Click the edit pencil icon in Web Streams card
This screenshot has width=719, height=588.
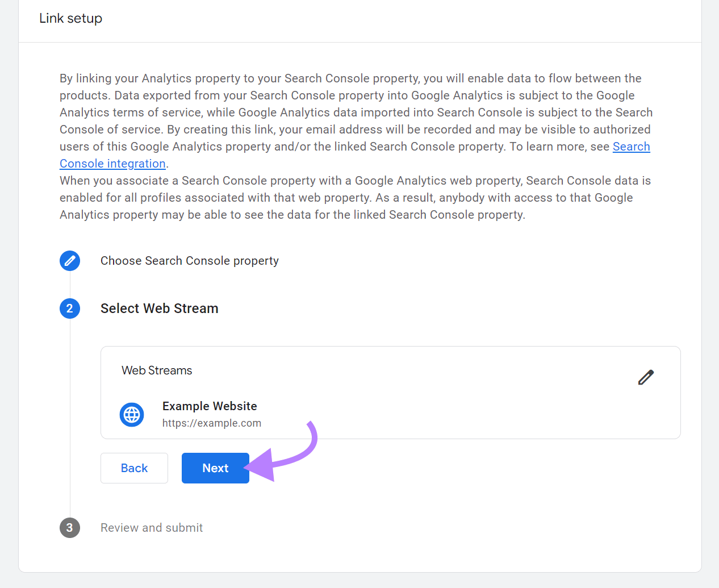[646, 377]
